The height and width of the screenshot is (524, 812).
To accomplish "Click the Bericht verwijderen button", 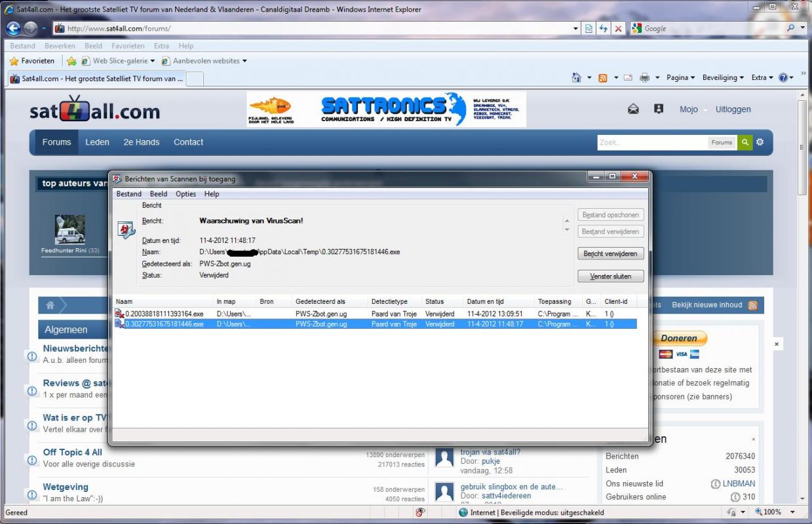I will pyautogui.click(x=611, y=253).
